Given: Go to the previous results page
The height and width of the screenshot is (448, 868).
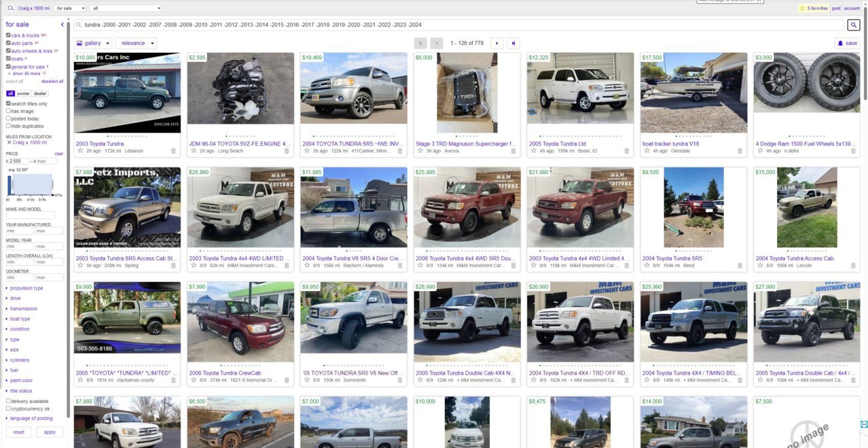Looking at the screenshot, I should click(437, 43).
